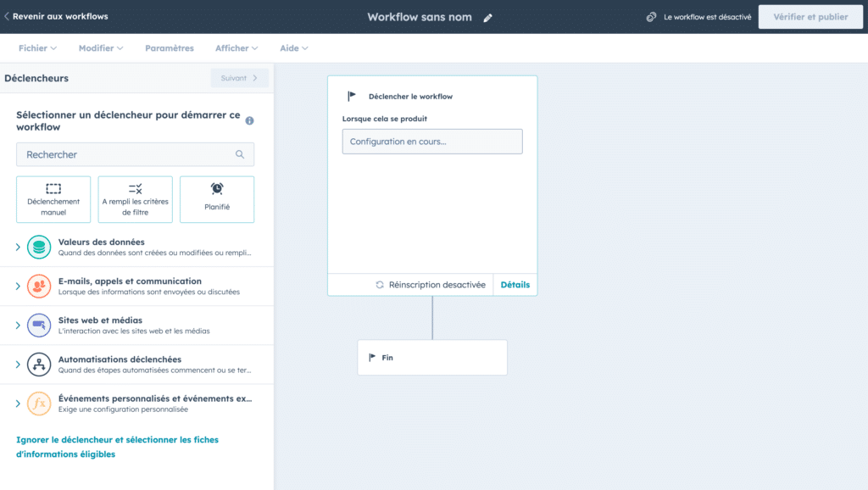Open the Paramètres menu item
This screenshot has height=490, width=868.
point(169,48)
